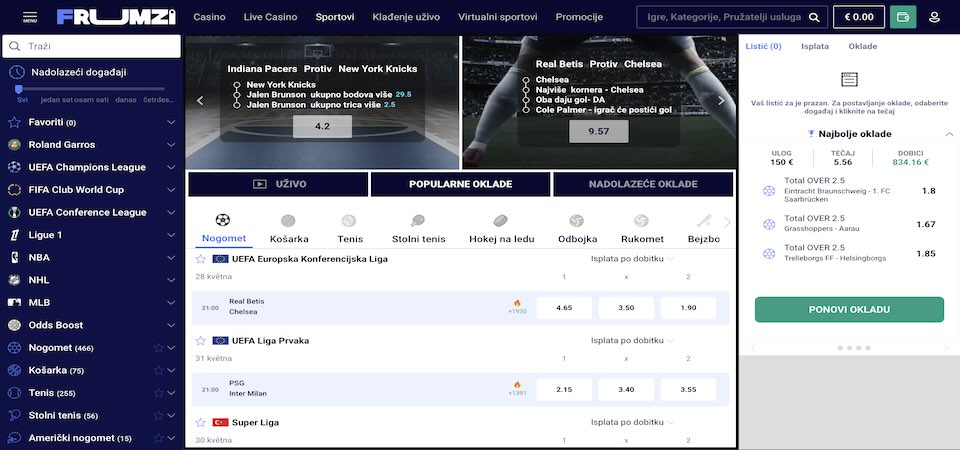This screenshot has height=450, width=960.
Task: Toggle favorite star for Tenis in sidebar
Action: tap(159, 393)
